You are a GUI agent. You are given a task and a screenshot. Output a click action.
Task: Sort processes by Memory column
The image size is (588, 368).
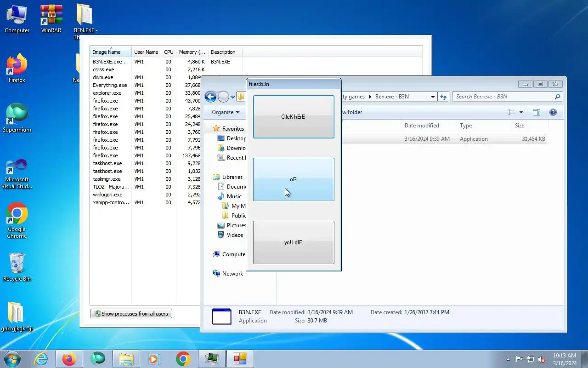click(192, 52)
